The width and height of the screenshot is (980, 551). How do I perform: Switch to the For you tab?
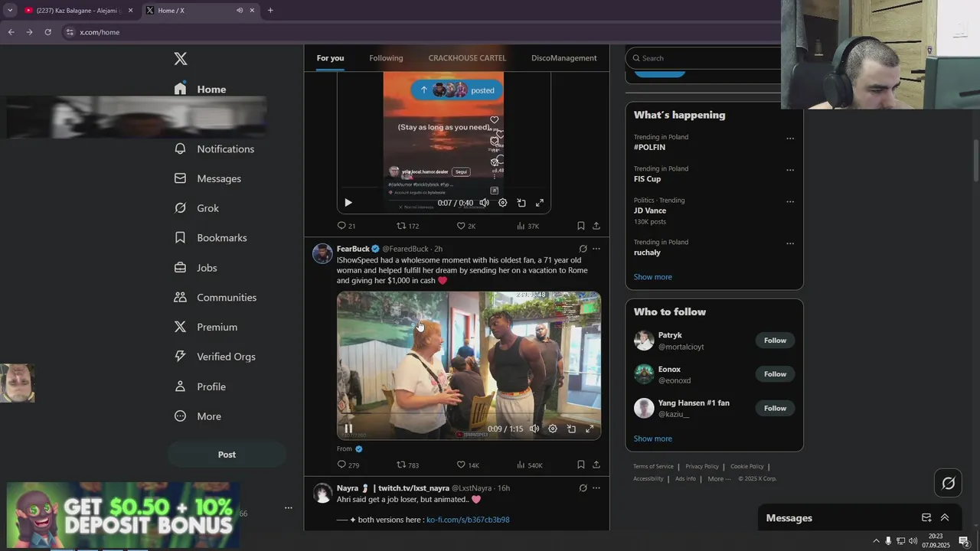(x=330, y=58)
